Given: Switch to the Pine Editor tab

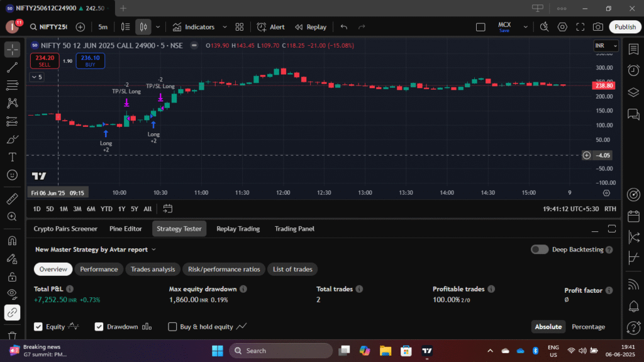Looking at the screenshot, I should point(126,229).
